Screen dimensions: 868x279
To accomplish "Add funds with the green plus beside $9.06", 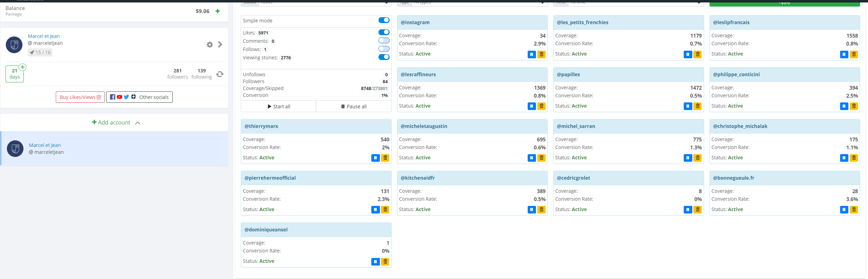I will (217, 11).
